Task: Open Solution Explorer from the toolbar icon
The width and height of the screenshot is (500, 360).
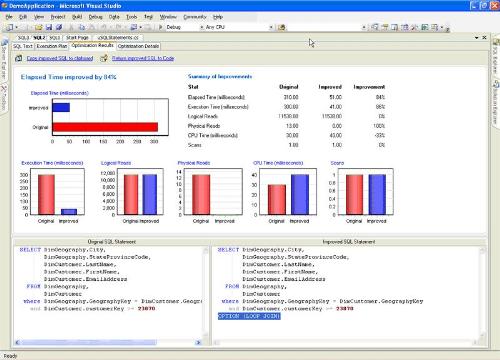Action: coord(374,27)
